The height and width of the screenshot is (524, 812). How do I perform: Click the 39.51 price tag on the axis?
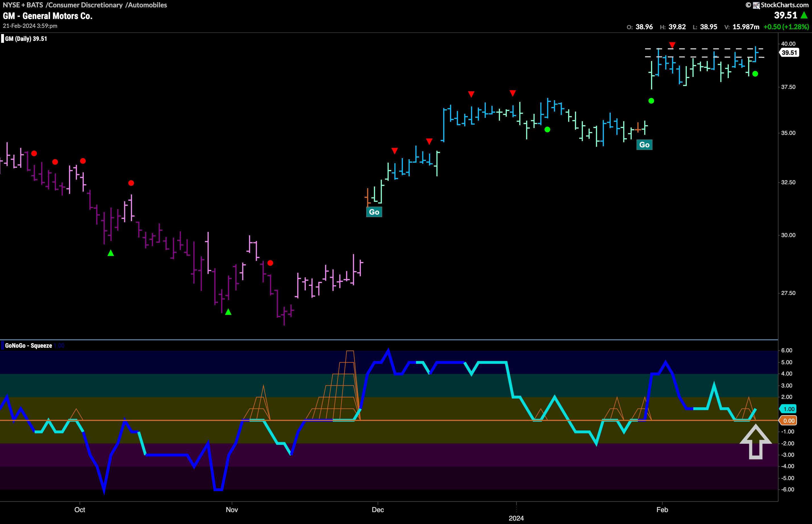pos(789,53)
